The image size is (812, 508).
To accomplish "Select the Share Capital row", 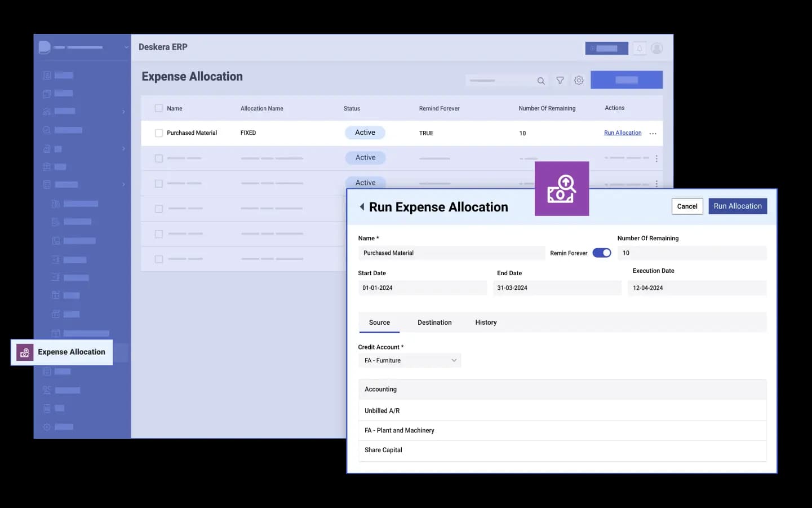I will pos(562,450).
